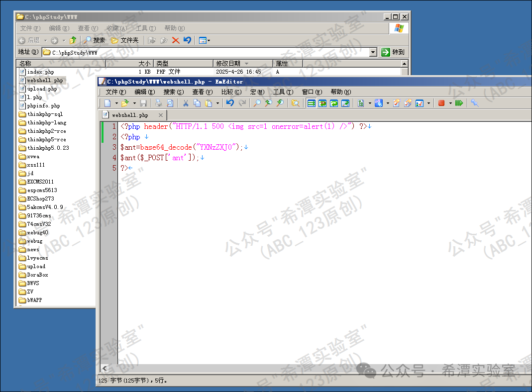This screenshot has width=532, height=392.
Task: Click the Find Next icon in EmEditor
Action: [280, 103]
